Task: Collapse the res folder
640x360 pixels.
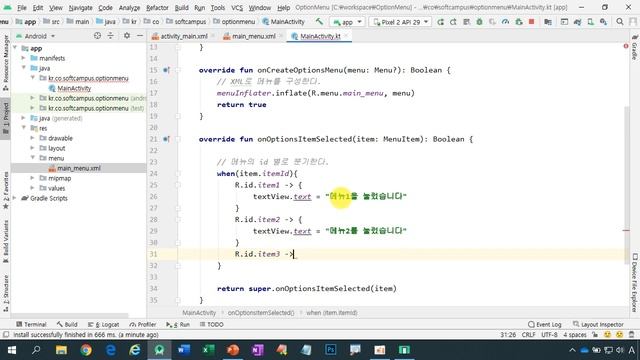Action: (x=24, y=128)
